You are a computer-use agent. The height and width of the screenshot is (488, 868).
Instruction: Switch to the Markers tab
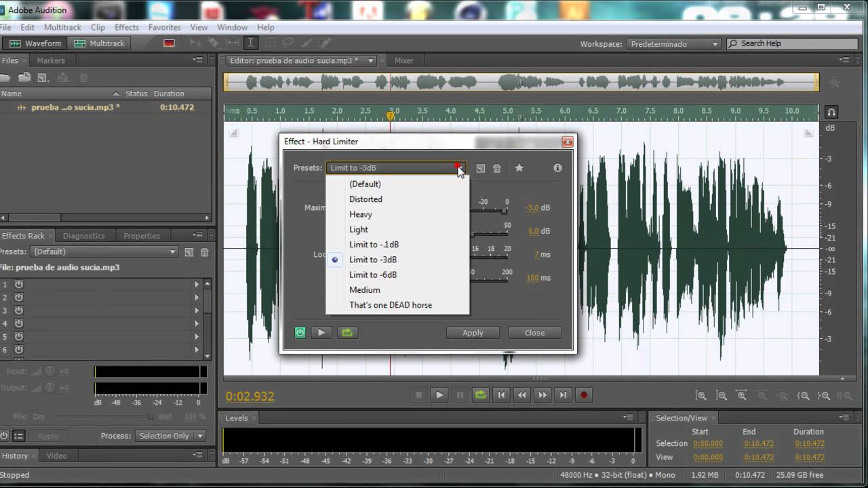[51, 60]
